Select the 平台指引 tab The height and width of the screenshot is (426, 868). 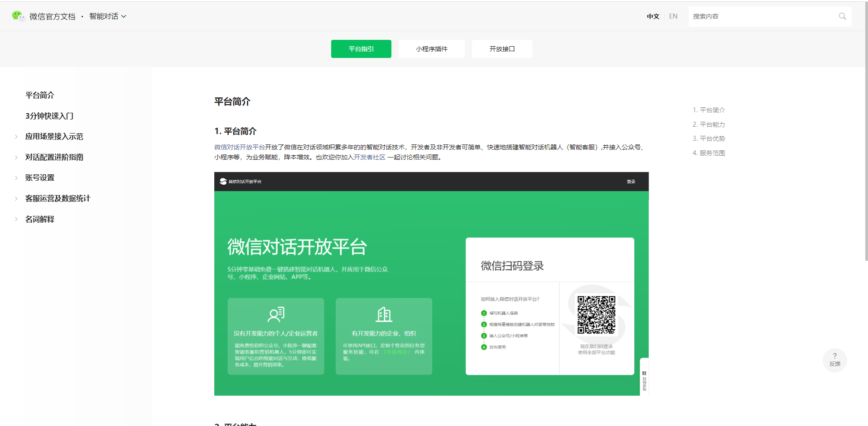361,49
